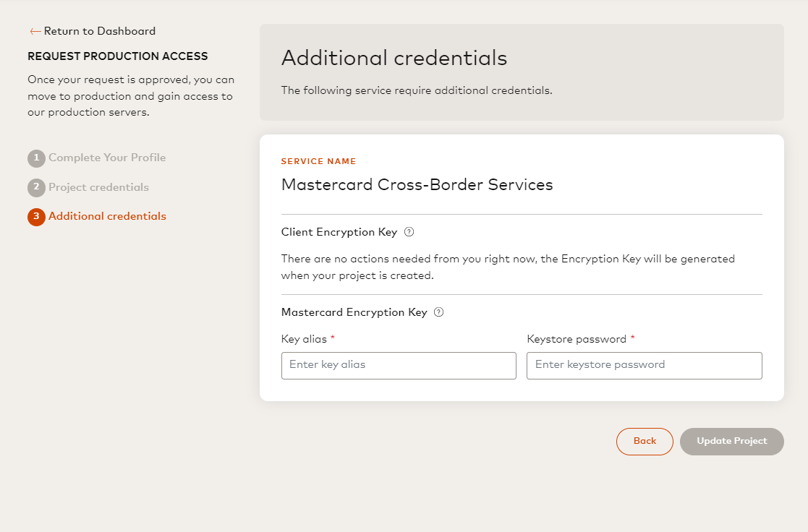Click the help icon next to Client Encryption Key
The width and height of the screenshot is (808, 532).
tap(409, 232)
